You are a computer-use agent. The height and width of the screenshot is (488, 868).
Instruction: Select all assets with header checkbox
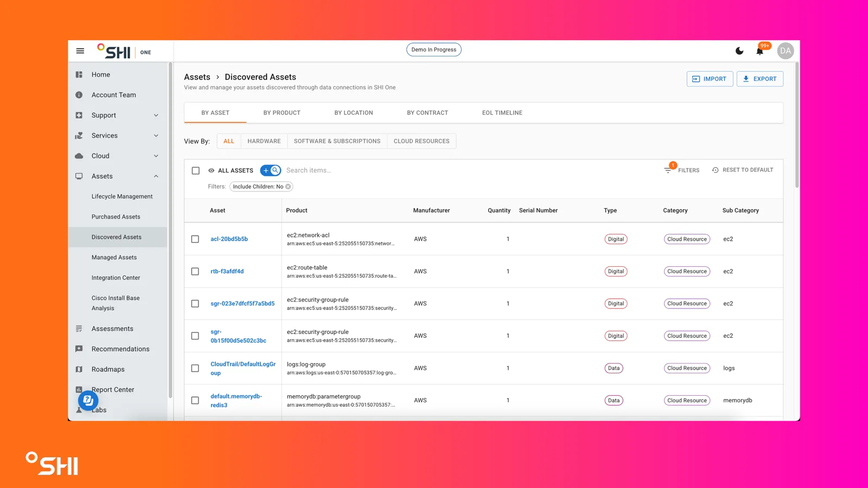pos(196,170)
